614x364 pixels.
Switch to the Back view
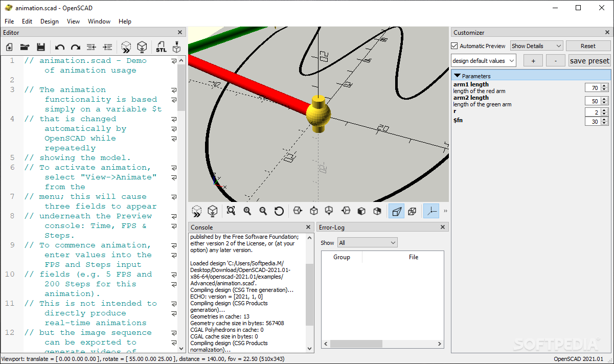377,211
